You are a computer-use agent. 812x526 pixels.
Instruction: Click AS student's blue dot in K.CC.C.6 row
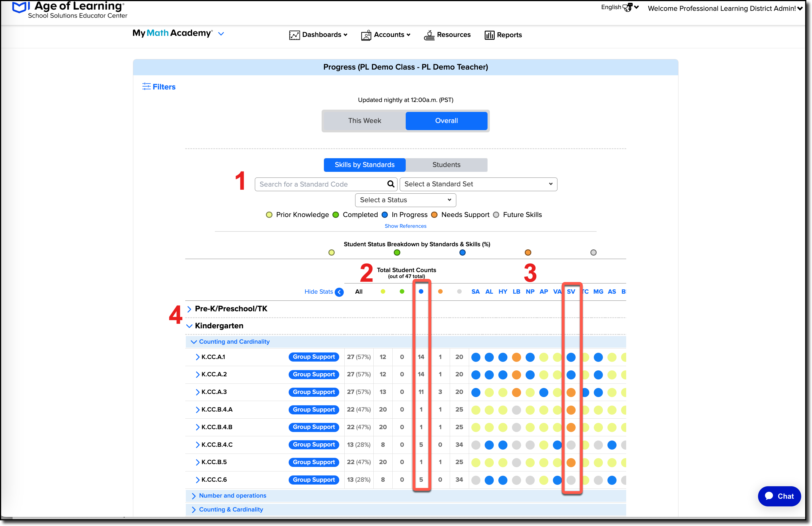point(612,480)
